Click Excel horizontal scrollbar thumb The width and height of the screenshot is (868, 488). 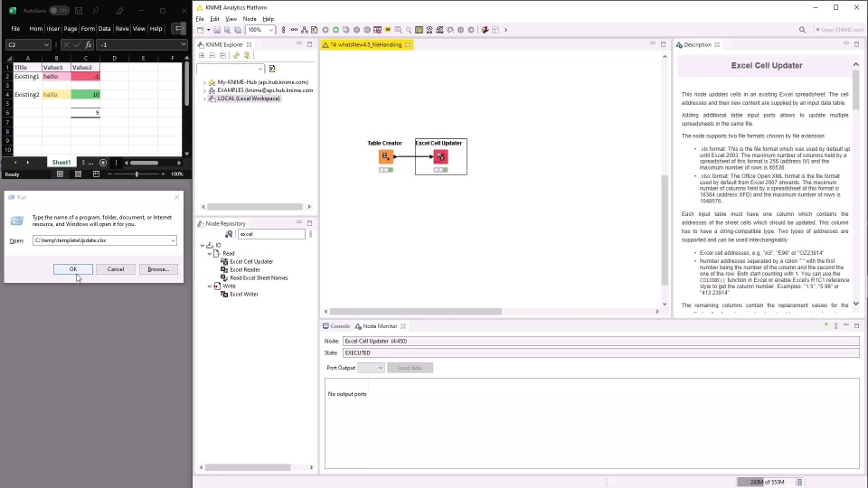coord(145,163)
